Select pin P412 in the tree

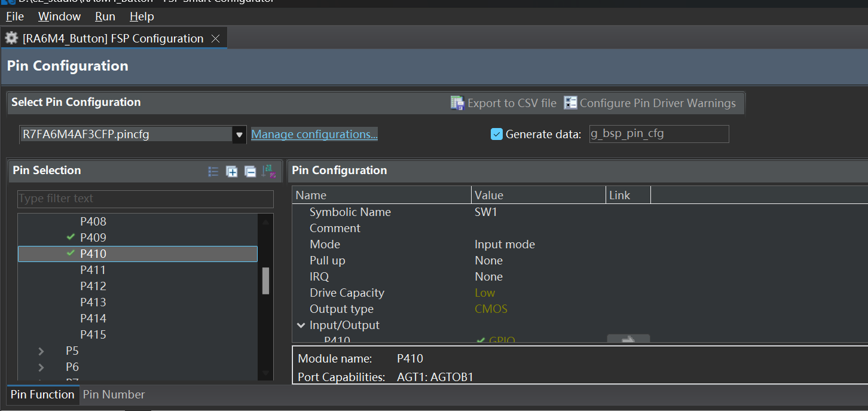click(93, 286)
